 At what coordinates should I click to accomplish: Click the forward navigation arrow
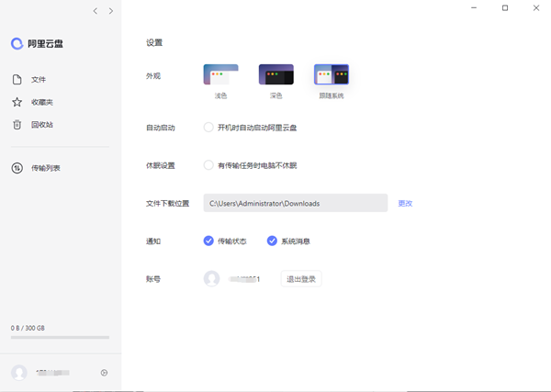tap(111, 11)
